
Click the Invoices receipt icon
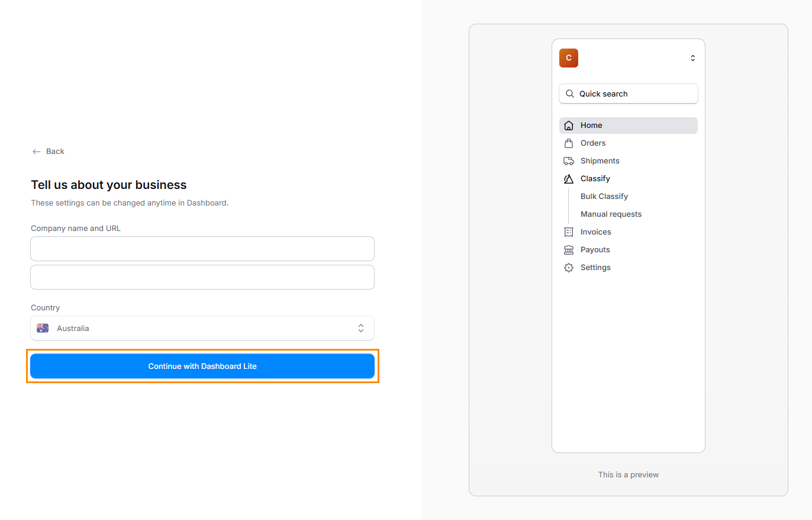[x=569, y=232]
